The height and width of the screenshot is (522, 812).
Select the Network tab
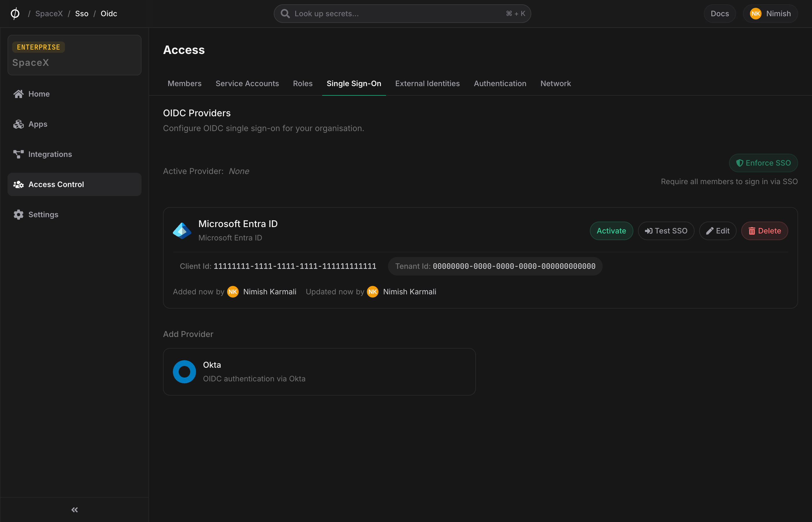[x=555, y=84]
